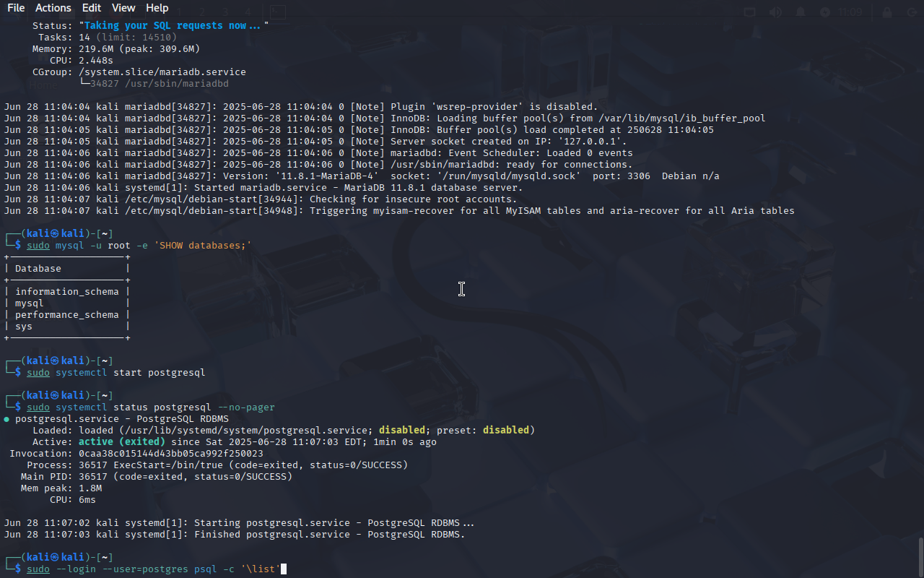Click the '--user=postgres' argument text
The width and height of the screenshot is (924, 578).
click(145, 569)
